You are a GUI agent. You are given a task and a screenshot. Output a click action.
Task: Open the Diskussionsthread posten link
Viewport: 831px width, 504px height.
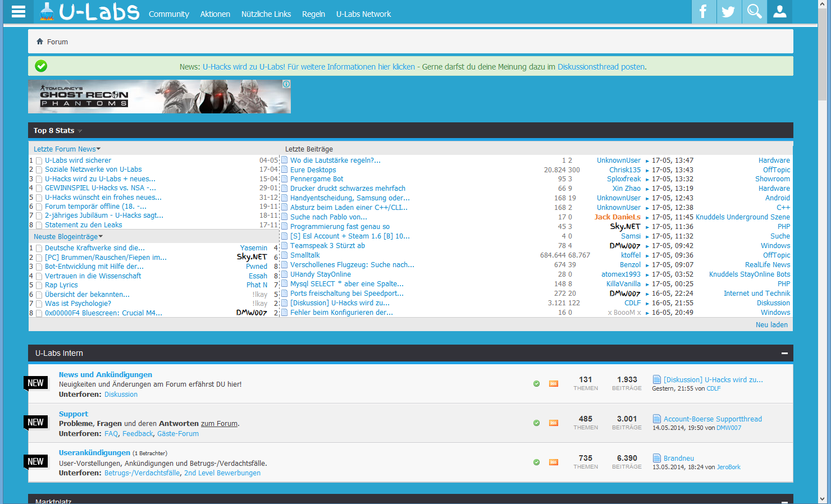[x=601, y=67]
